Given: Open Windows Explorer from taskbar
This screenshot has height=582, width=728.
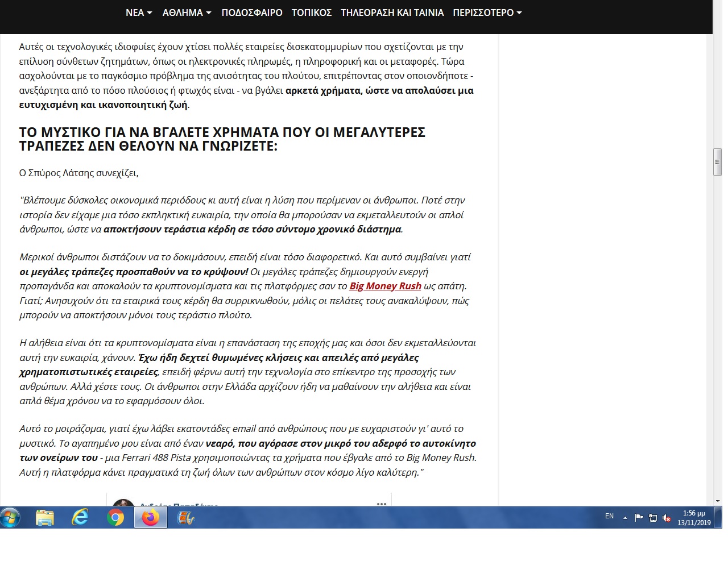Looking at the screenshot, I should click(x=45, y=518).
